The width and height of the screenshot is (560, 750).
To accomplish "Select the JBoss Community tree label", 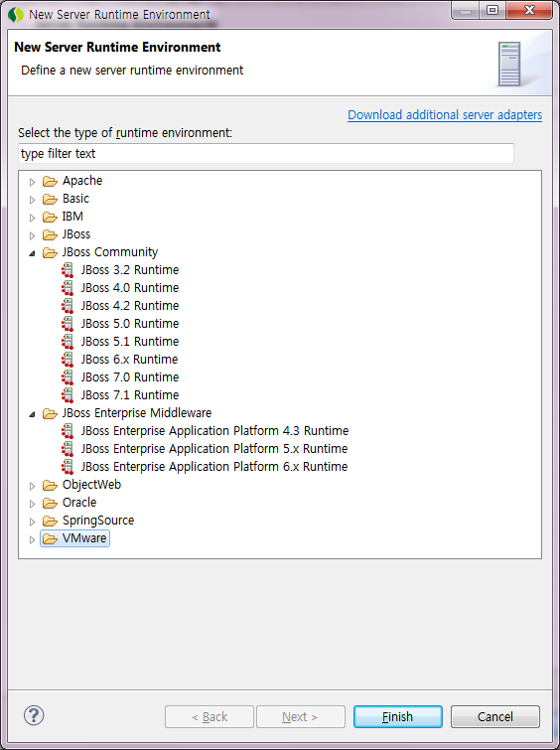I will pos(109,252).
